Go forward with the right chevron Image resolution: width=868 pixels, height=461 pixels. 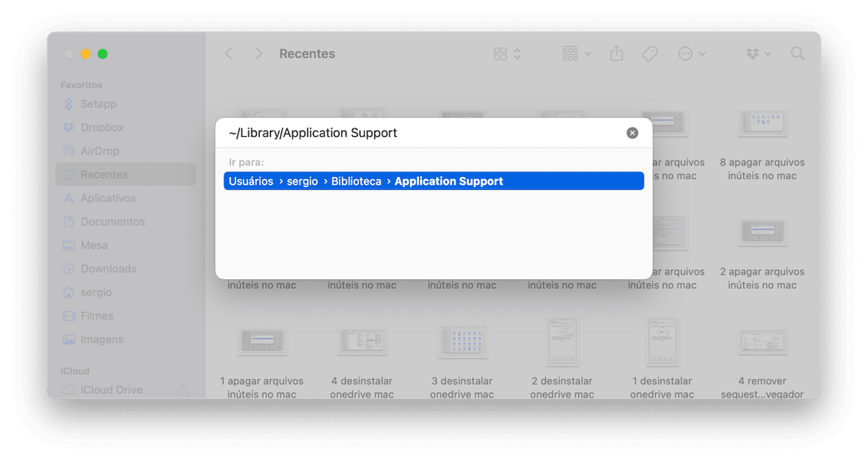pos(258,54)
